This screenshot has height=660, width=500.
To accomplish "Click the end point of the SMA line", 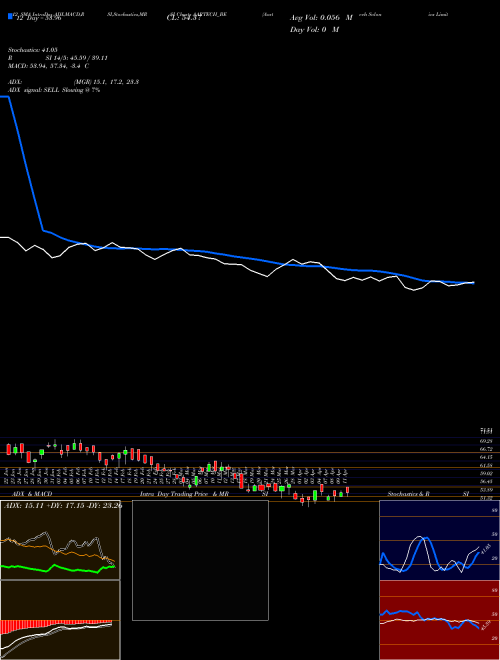I will pyautogui.click(x=473, y=283).
